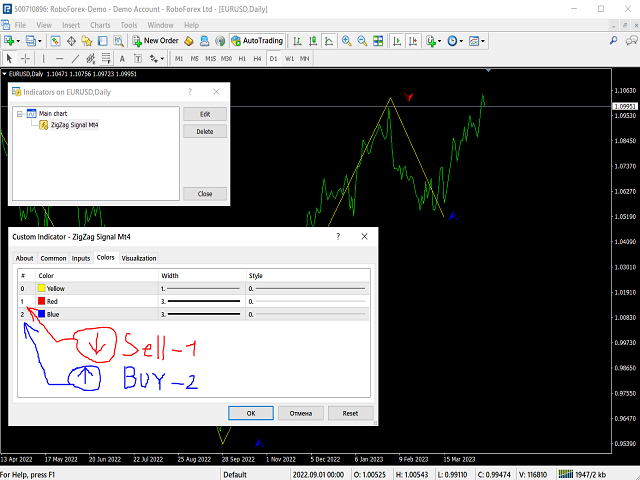Tile chart windows with grid icon

378,41
